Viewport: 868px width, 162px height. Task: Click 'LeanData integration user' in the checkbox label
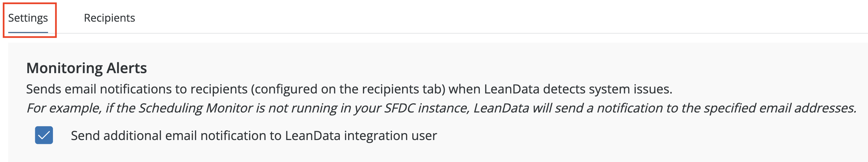point(361,136)
